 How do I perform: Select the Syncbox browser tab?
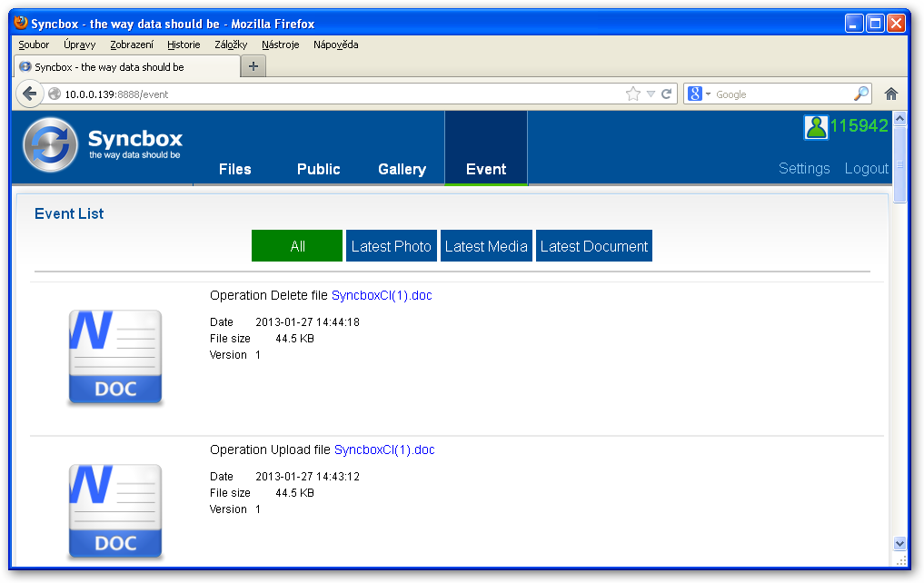pos(126,66)
